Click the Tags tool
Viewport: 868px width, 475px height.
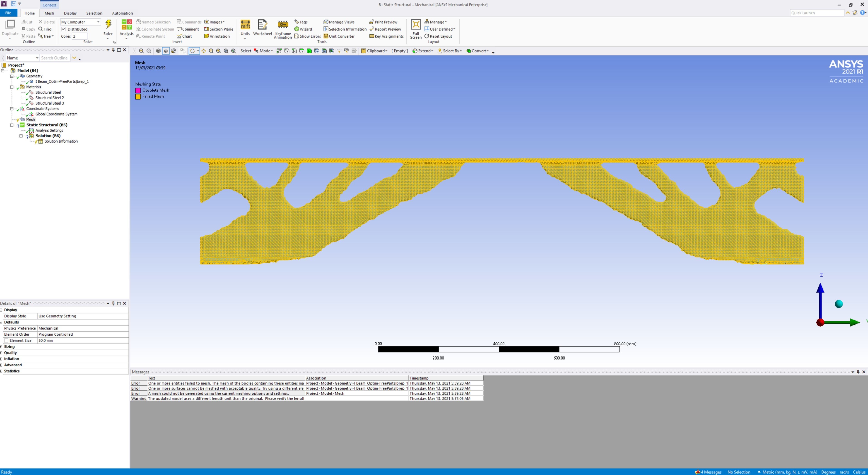(301, 22)
